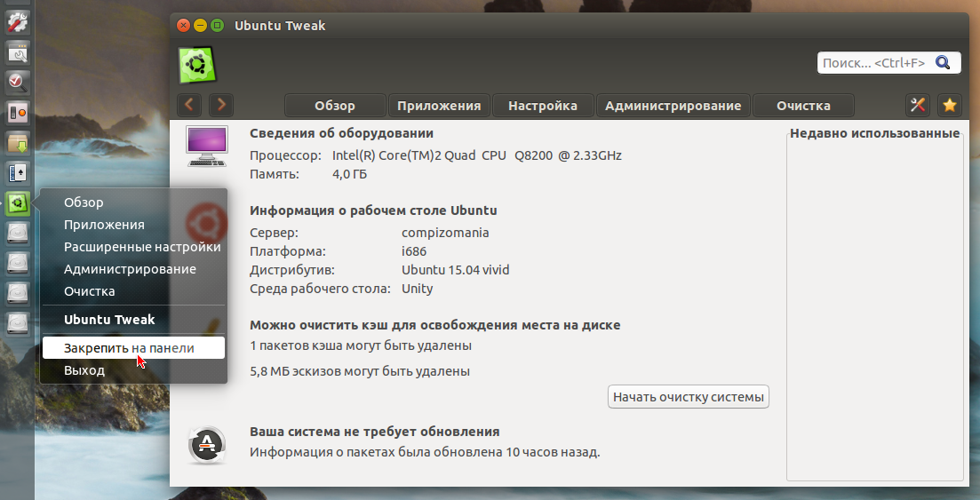The width and height of the screenshot is (980, 500).
Task: Select Ubuntu Tweak entry in the quicklist
Action: pos(133,320)
